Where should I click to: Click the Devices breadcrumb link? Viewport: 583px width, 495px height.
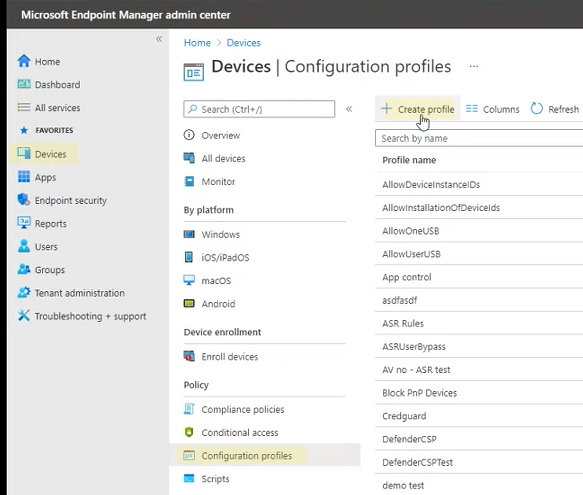[244, 43]
